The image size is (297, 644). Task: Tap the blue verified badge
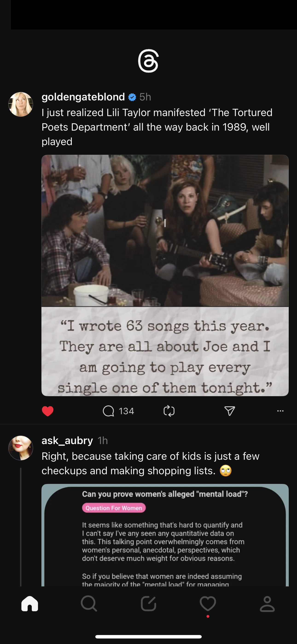[132, 97]
